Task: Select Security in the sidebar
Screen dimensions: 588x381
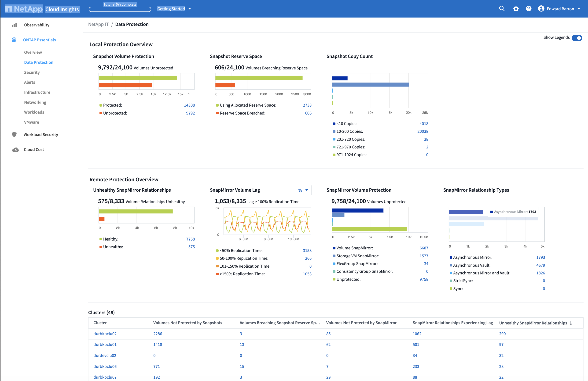Action: (x=32, y=72)
